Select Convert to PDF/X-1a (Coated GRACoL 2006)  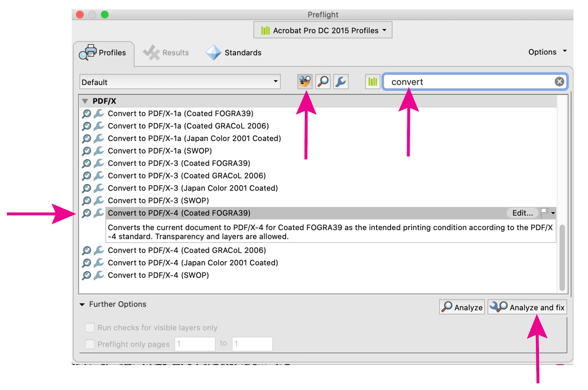188,126
